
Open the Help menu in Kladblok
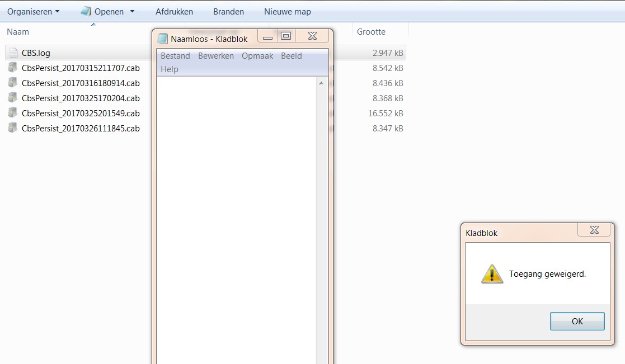tap(170, 69)
